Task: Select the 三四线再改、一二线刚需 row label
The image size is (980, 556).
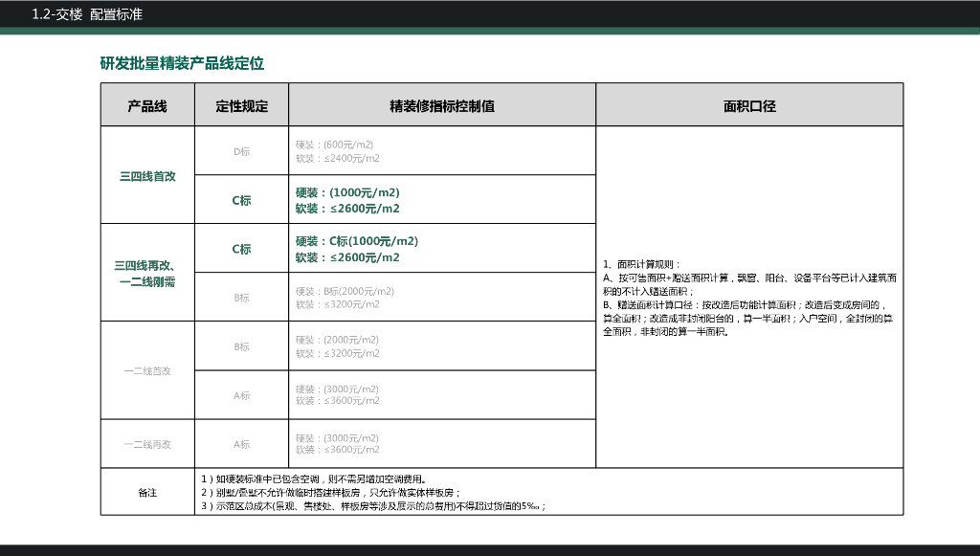Action: (x=147, y=272)
